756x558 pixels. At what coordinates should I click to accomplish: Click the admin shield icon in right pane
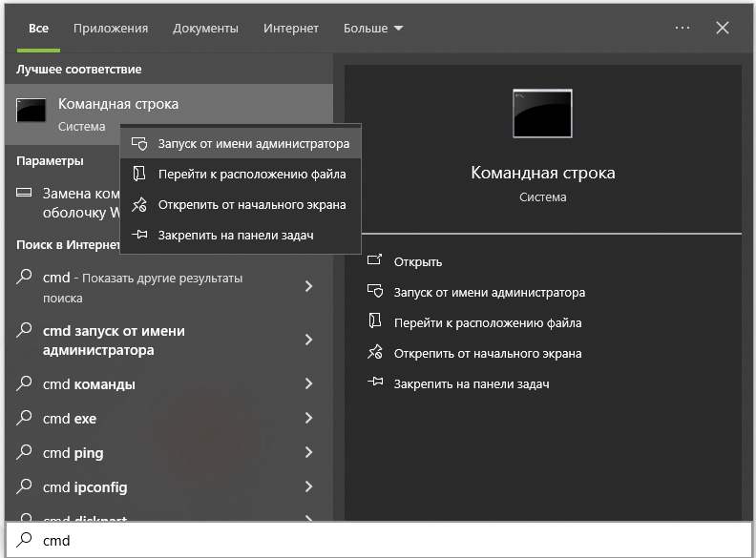(375, 291)
